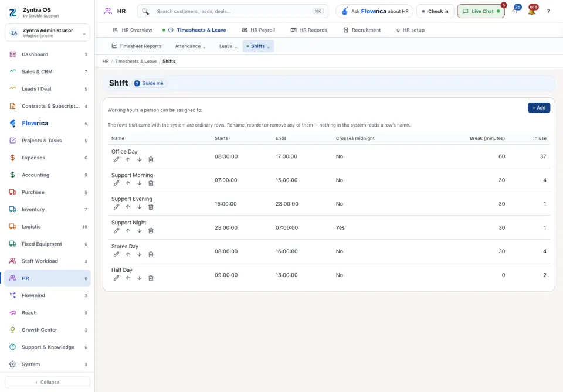This screenshot has width=563, height=392.
Task: Open the tasks checklist icon with badge 25
Action: coord(515,11)
